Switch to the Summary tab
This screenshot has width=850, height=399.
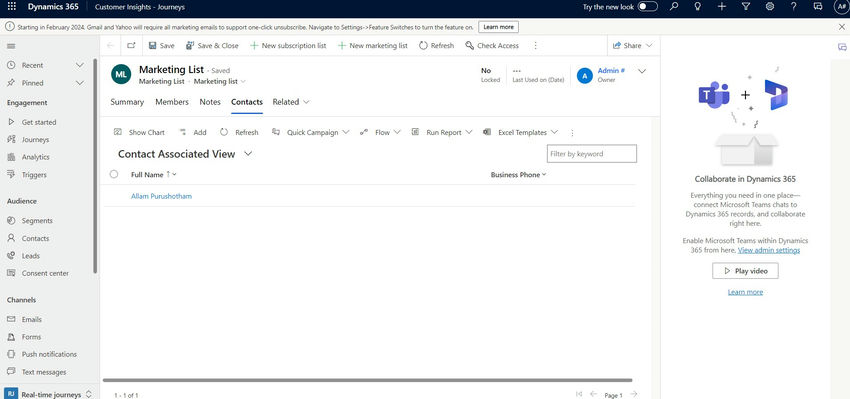click(x=127, y=102)
